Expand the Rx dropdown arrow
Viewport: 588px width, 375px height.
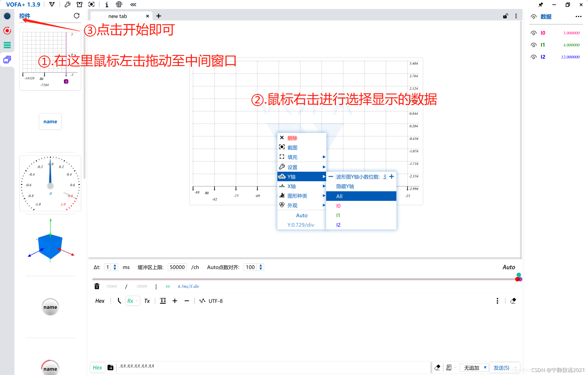(x=137, y=301)
